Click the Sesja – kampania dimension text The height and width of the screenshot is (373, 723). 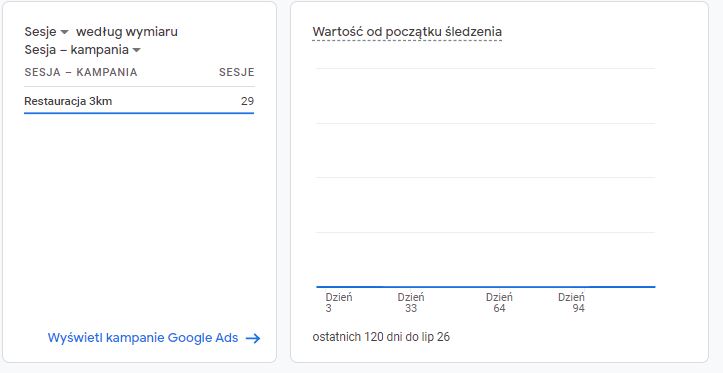77,50
